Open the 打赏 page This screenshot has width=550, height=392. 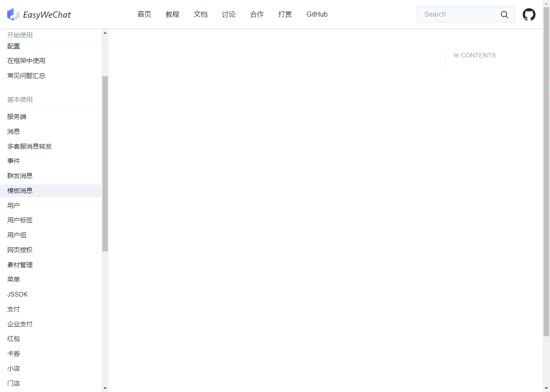click(285, 14)
